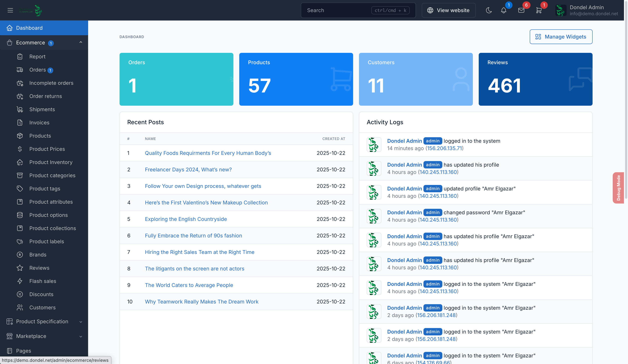Toggle dark mode with the moon icon
The width and height of the screenshot is (628, 364).
tap(489, 10)
